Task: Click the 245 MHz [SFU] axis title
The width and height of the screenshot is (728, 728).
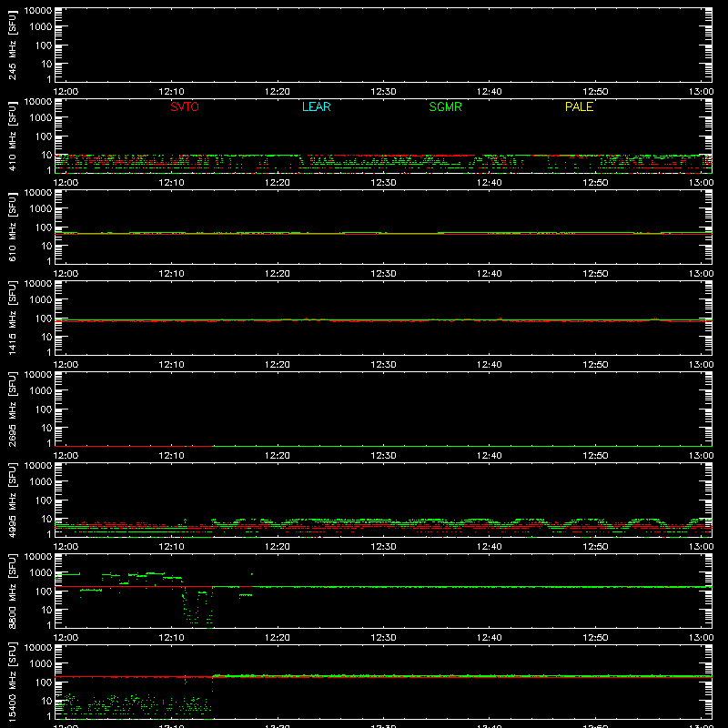Action: pos(13,45)
